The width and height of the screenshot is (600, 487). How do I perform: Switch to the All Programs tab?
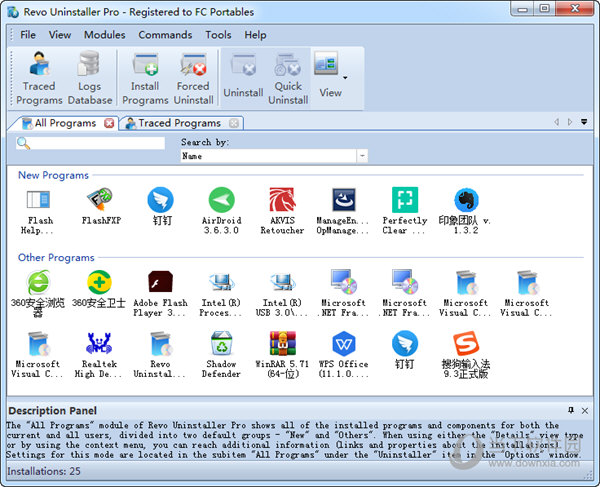tap(65, 123)
